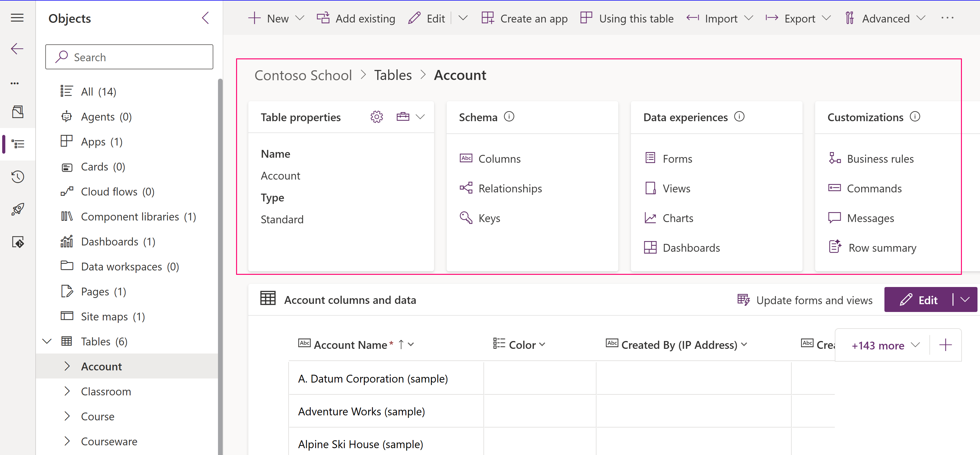980x455 pixels.
Task: Open the New command dropdown chevron
Action: (x=300, y=18)
